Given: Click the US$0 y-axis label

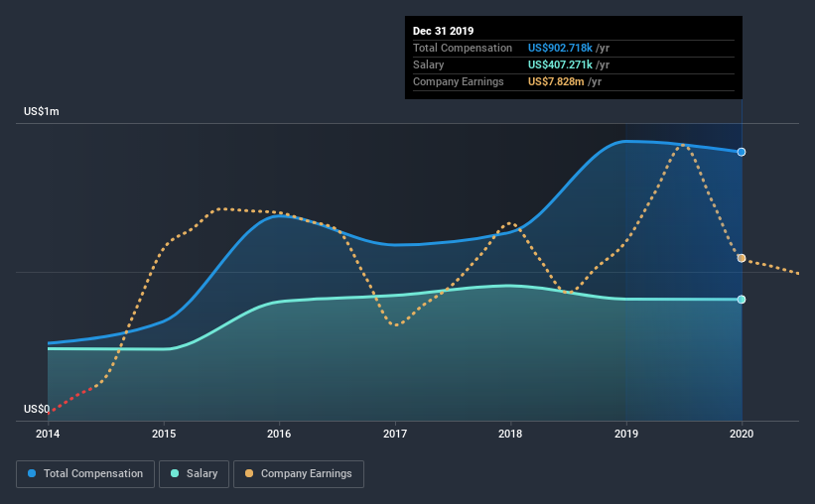Looking at the screenshot, I should click(37, 410).
